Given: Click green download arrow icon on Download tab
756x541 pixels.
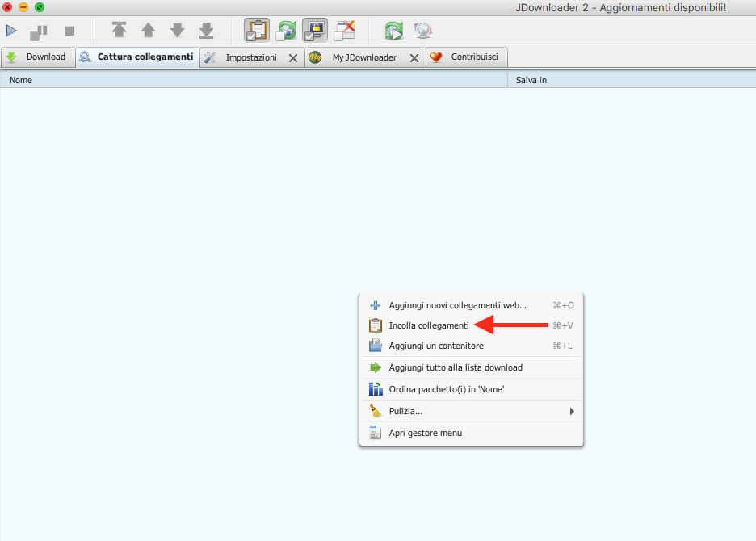Looking at the screenshot, I should [11, 57].
